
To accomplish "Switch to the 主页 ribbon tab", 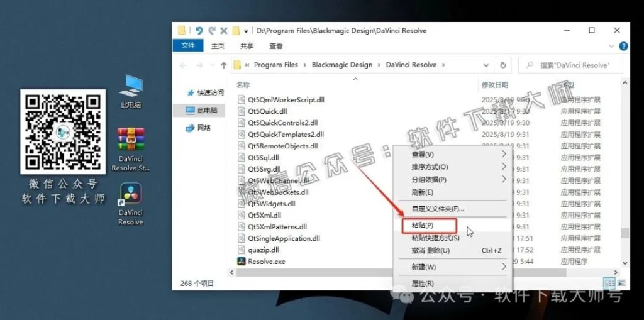I will click(x=218, y=46).
